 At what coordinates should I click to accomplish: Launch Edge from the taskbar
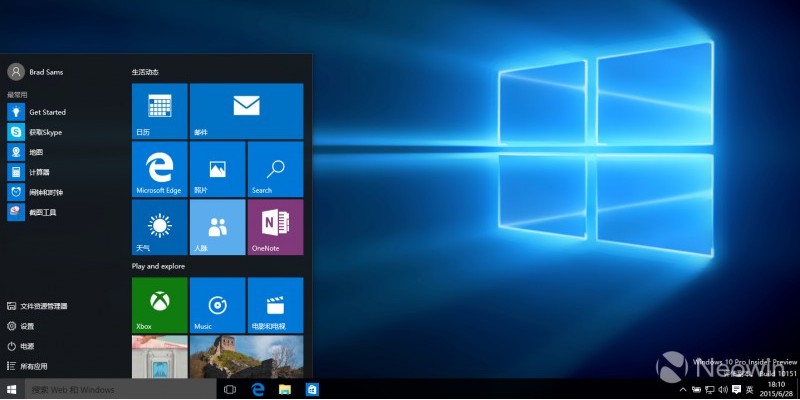pos(258,390)
